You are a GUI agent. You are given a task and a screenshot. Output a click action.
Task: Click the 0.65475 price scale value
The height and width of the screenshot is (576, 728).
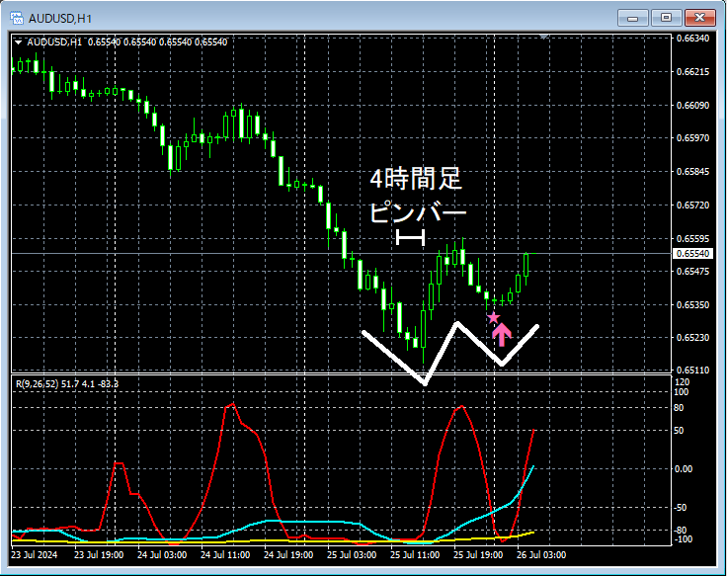(692, 272)
